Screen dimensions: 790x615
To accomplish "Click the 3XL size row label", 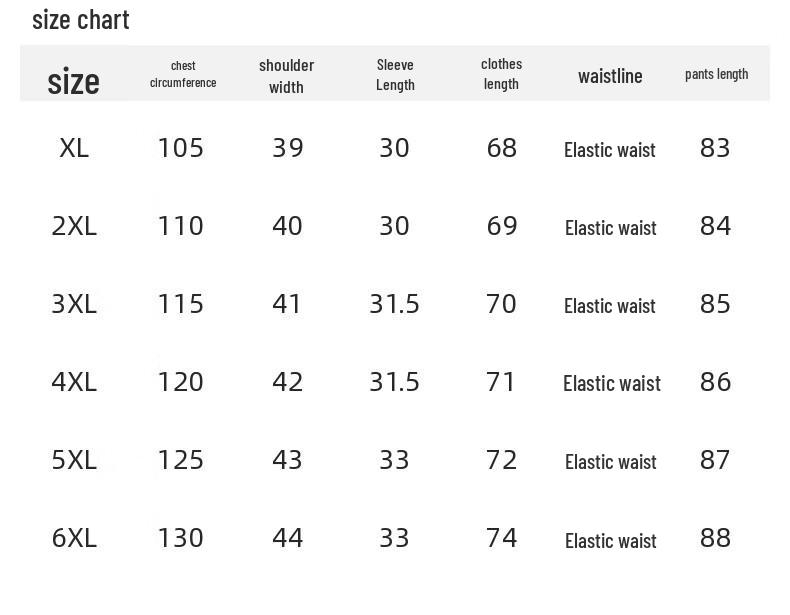I will coord(74,304).
